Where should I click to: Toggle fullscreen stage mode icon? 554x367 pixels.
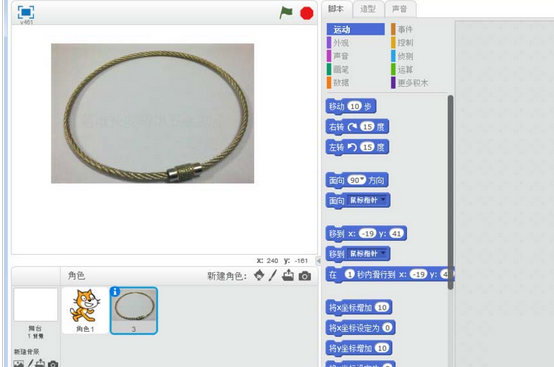[26, 12]
